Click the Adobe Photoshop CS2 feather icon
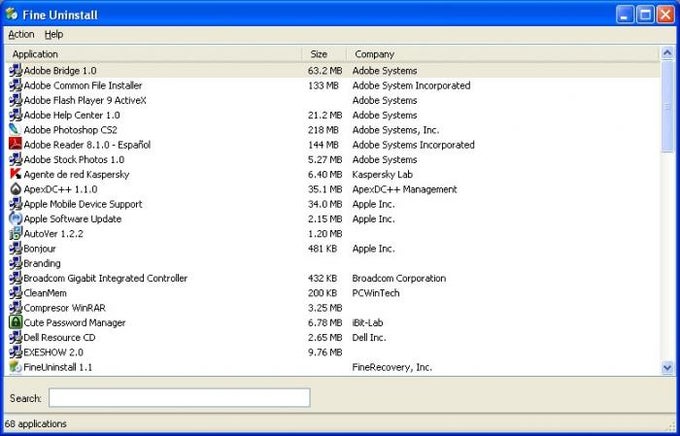 [16, 130]
